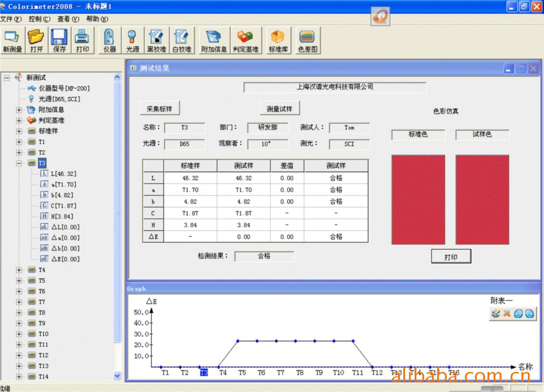Click the 打印 button below color swatches
This screenshot has height=392, width=544.
coord(451,257)
